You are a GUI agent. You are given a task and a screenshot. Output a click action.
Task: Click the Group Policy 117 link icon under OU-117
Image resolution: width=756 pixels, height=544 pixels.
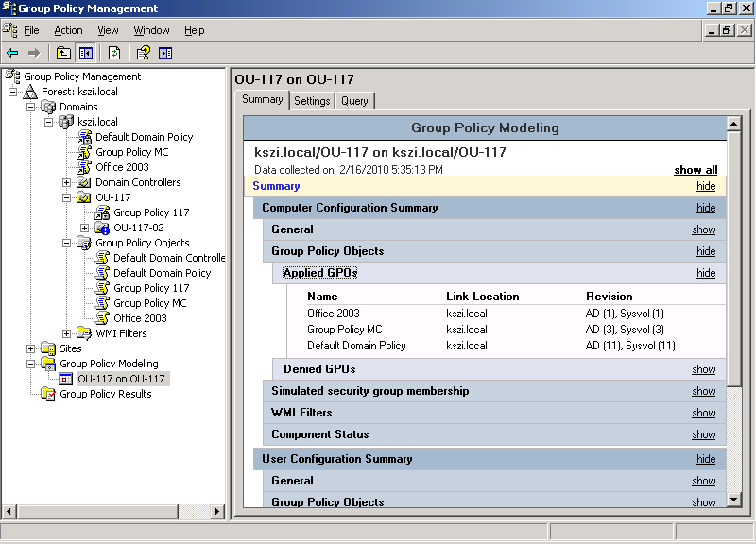click(x=102, y=212)
